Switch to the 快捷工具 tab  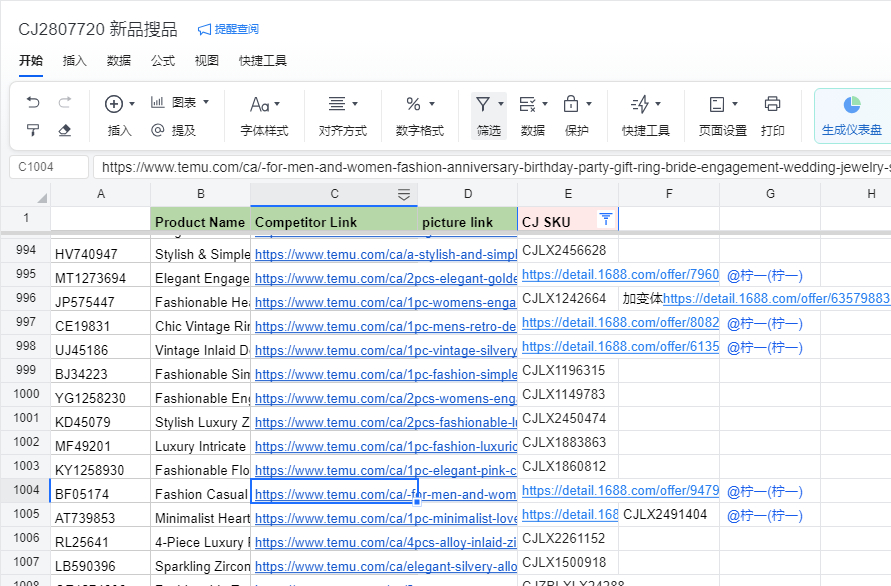263,60
